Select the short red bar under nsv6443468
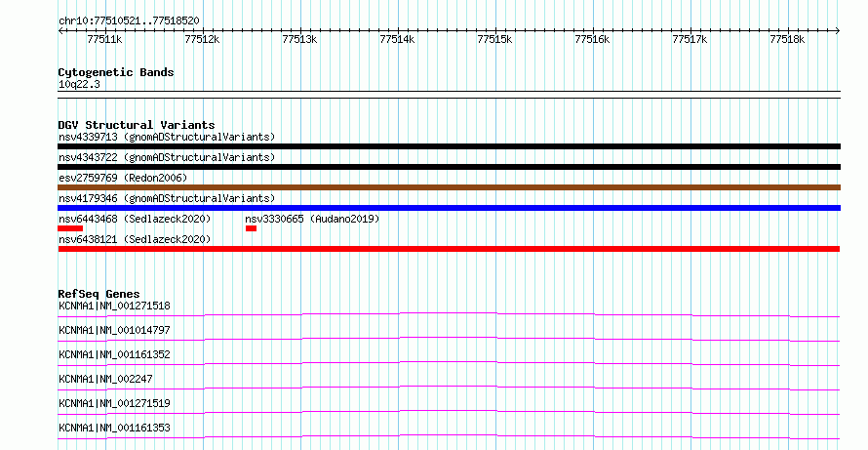Screen dimensions: 868x450 pyautogui.click(x=70, y=228)
